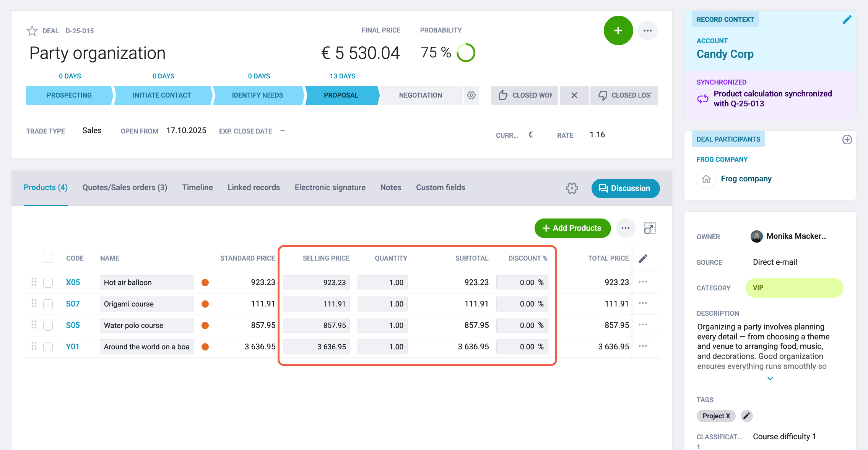Switch to Products (4) tab
The width and height of the screenshot is (868, 450).
tap(46, 188)
